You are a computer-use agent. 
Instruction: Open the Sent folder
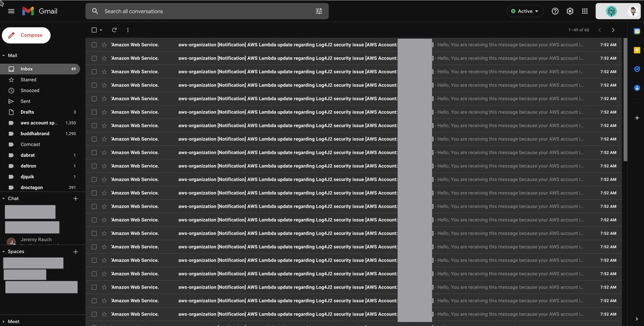(x=40, y=101)
